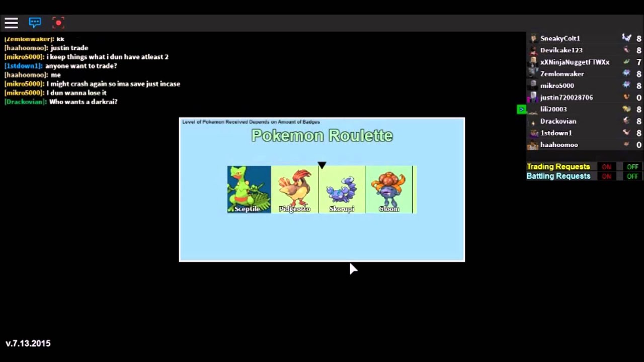
Task: Click 1stdown1's badge icon
Action: click(626, 133)
